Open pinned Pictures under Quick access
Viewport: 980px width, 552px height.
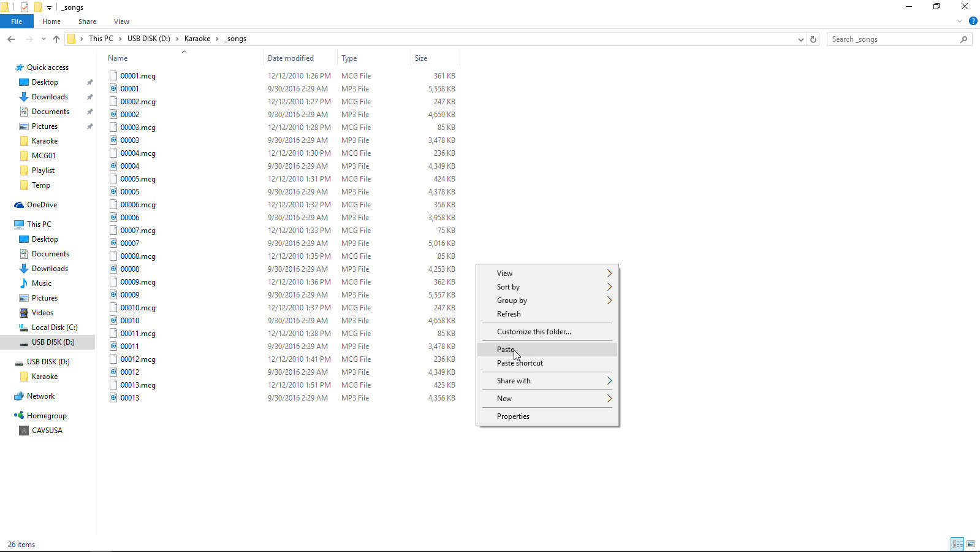click(45, 126)
